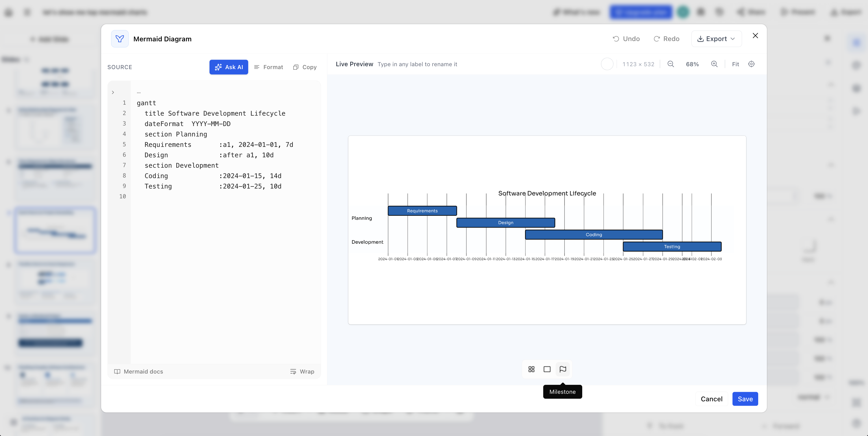Click line number 10 in the editor gutter
Image resolution: width=868 pixels, height=436 pixels.
tap(123, 197)
